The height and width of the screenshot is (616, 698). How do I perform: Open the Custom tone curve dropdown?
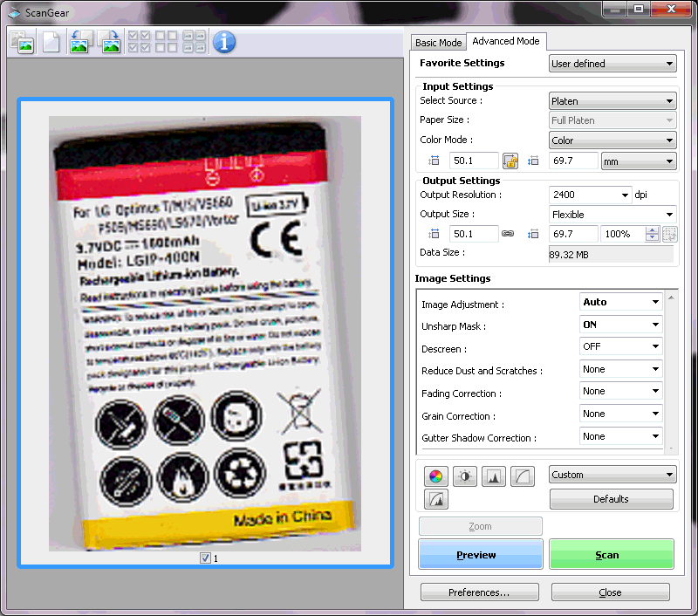click(x=612, y=475)
